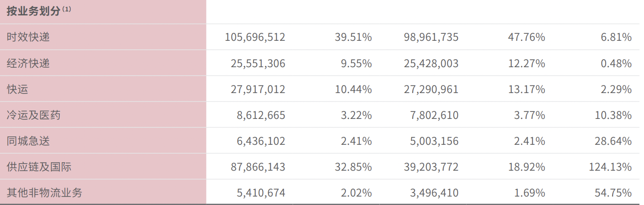Click the value 98,961,735
Screen dimensions: 644x205
click(x=431, y=37)
